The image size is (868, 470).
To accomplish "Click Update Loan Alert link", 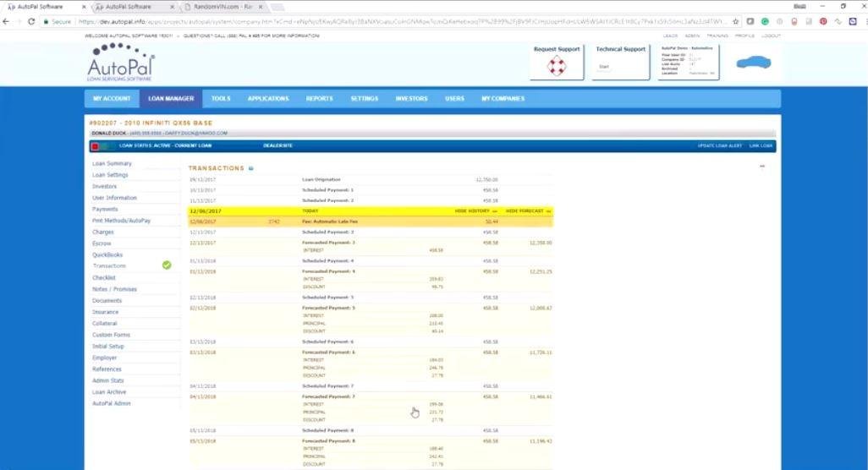I will pos(720,146).
